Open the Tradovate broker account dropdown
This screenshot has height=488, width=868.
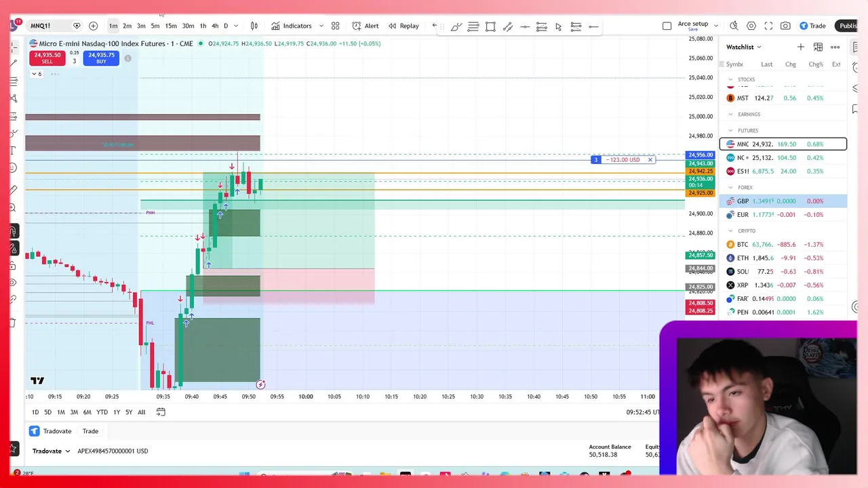click(x=52, y=451)
